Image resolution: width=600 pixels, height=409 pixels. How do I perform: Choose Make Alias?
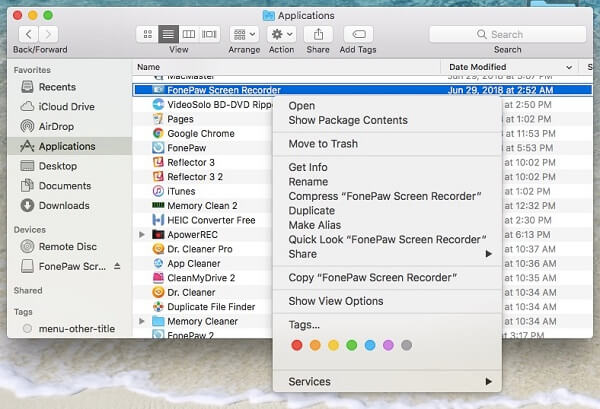pos(387,225)
